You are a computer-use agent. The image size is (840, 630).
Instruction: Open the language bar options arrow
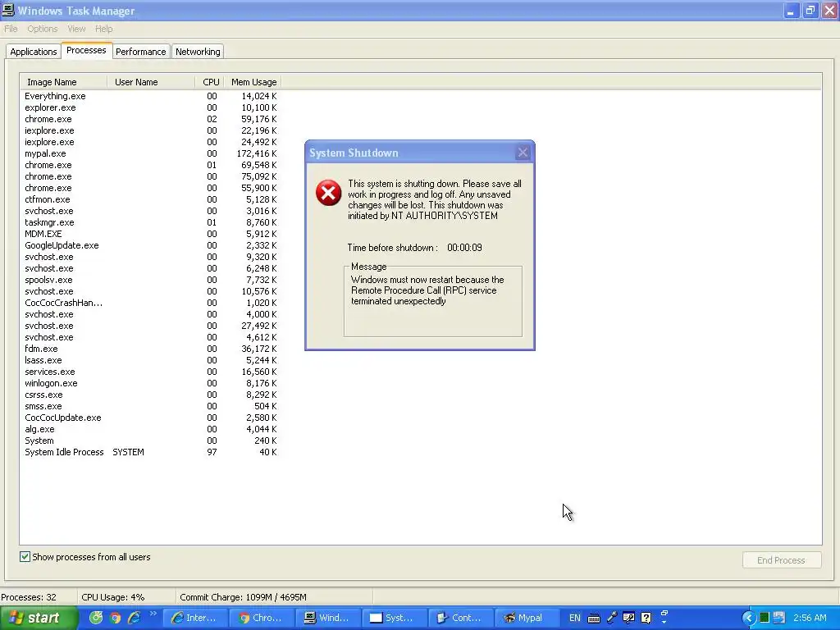(x=664, y=623)
